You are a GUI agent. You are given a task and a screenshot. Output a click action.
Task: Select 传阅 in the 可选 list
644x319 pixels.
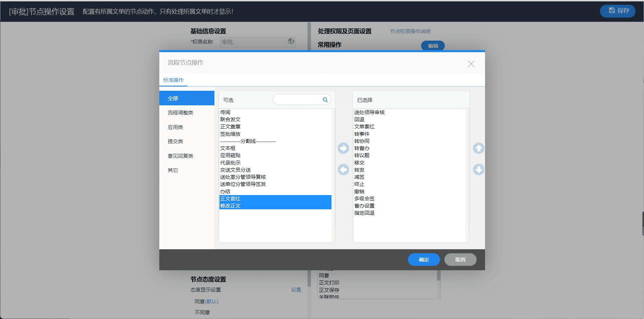tap(275, 112)
